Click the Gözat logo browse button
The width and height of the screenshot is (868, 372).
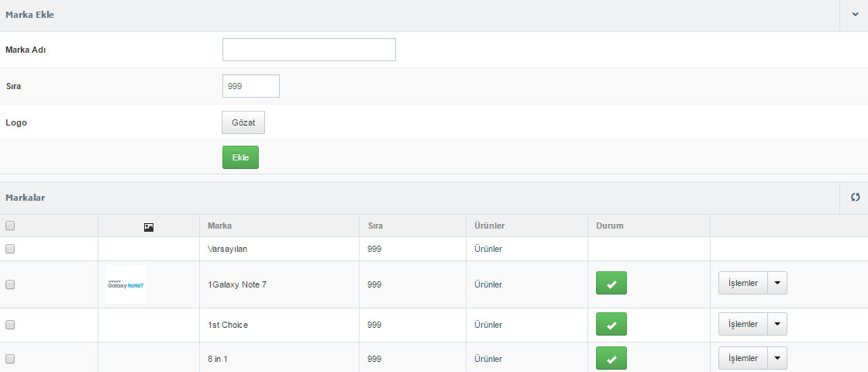coord(243,122)
